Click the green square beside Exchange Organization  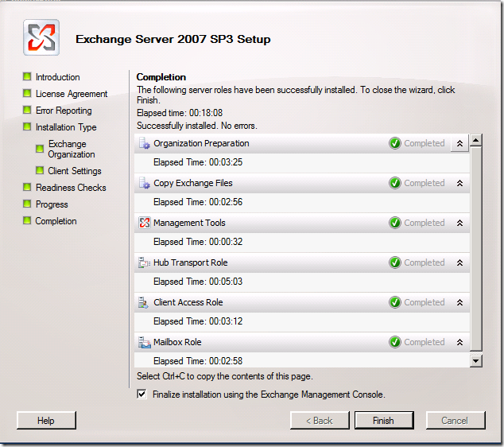(x=40, y=149)
